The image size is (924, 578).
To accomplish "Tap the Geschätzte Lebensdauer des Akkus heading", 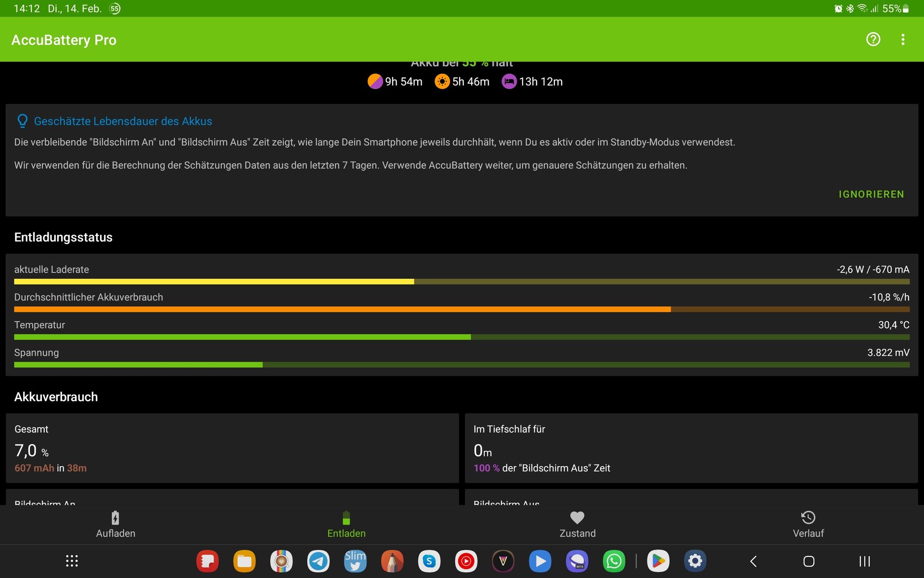I will pos(123,121).
